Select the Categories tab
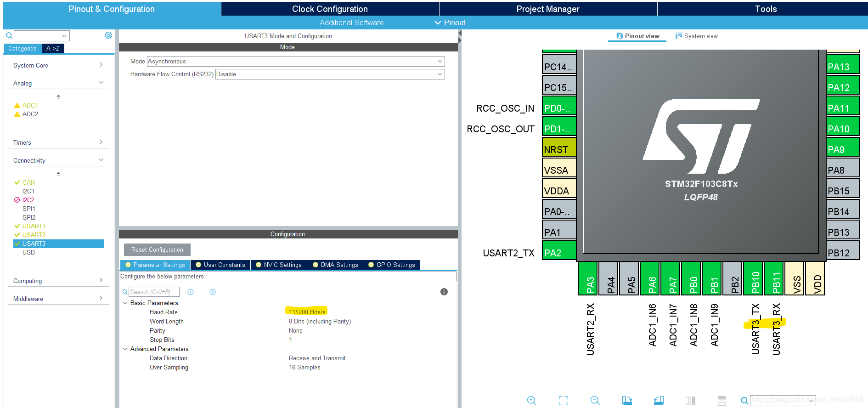The height and width of the screenshot is (408, 868). [x=23, y=48]
